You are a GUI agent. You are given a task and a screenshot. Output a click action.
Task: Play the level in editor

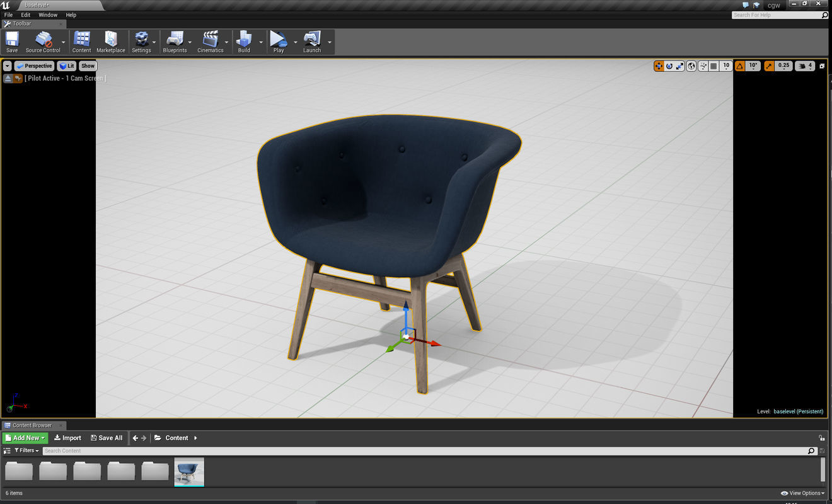[279, 42]
